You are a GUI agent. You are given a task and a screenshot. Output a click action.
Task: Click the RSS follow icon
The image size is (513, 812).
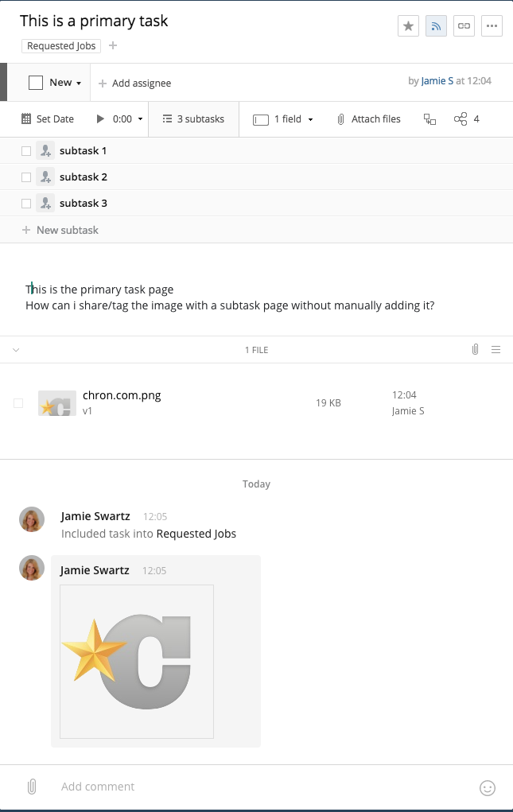436,26
